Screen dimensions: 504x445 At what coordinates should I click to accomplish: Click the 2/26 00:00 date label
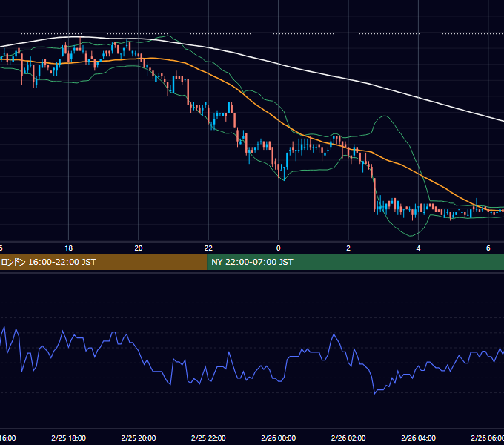click(x=279, y=438)
